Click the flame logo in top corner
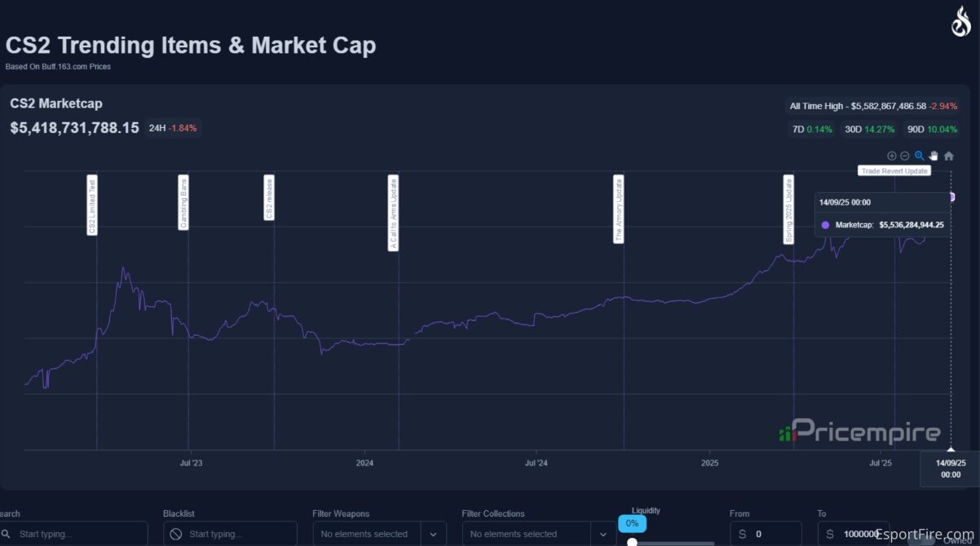Screen dimensions: 980x546 click(960, 21)
